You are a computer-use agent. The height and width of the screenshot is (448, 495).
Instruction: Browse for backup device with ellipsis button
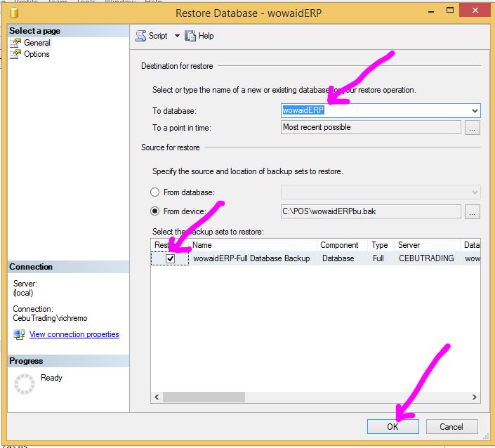pos(473,211)
